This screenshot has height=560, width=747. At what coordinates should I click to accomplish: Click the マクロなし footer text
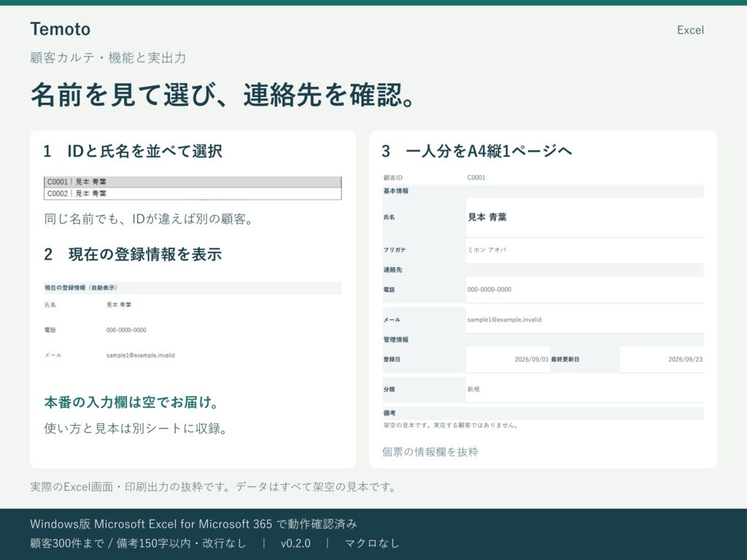click(372, 543)
